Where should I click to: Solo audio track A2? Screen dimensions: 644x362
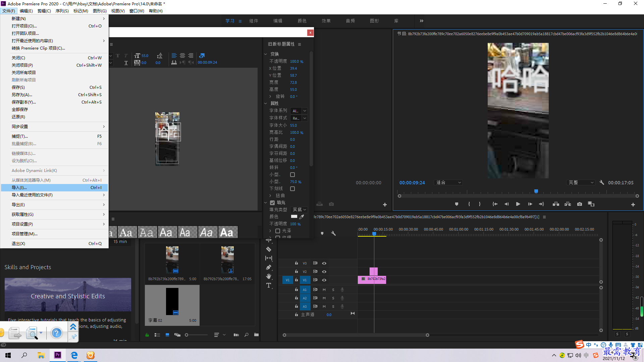[x=333, y=298]
